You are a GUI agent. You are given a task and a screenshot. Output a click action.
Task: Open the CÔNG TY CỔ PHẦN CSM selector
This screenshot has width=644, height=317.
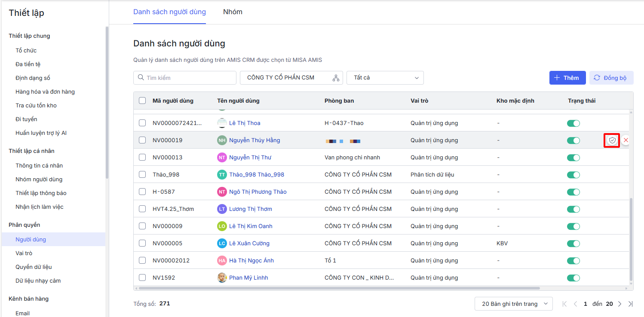click(x=286, y=78)
